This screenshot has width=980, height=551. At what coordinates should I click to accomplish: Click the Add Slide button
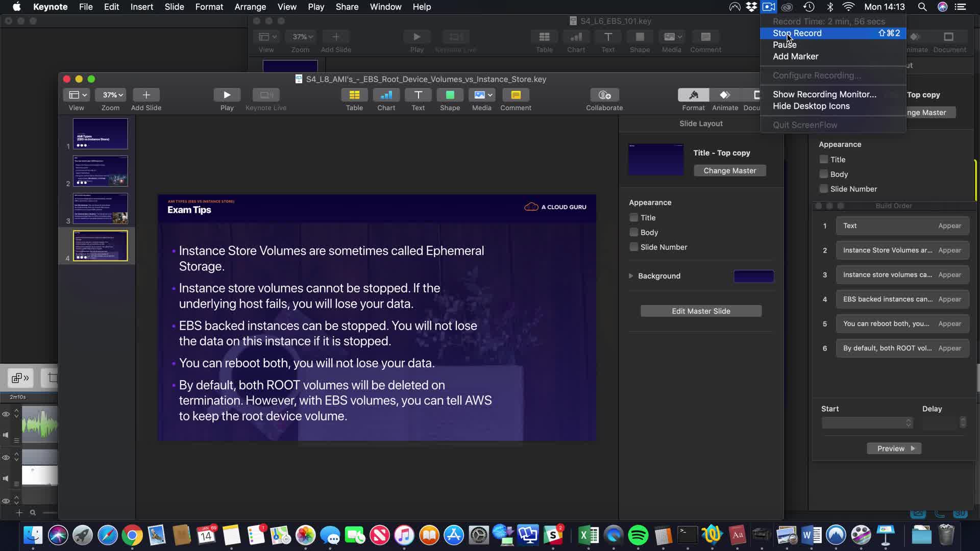tap(146, 95)
